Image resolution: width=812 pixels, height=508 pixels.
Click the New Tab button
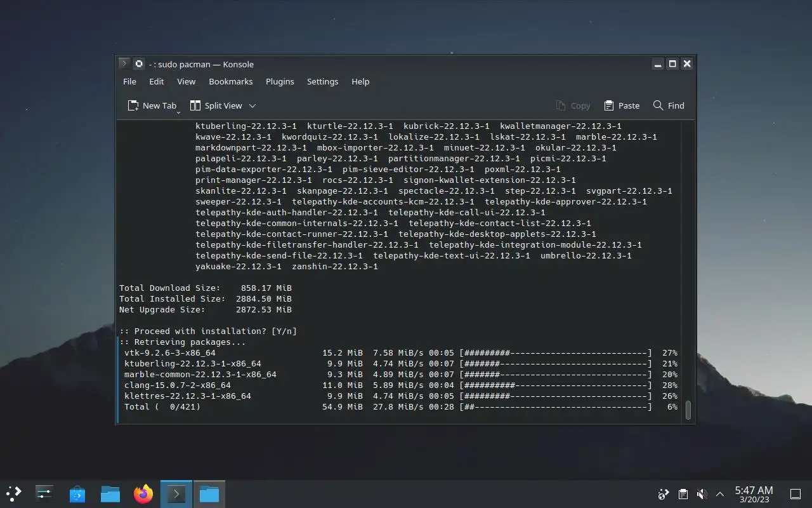coord(152,105)
